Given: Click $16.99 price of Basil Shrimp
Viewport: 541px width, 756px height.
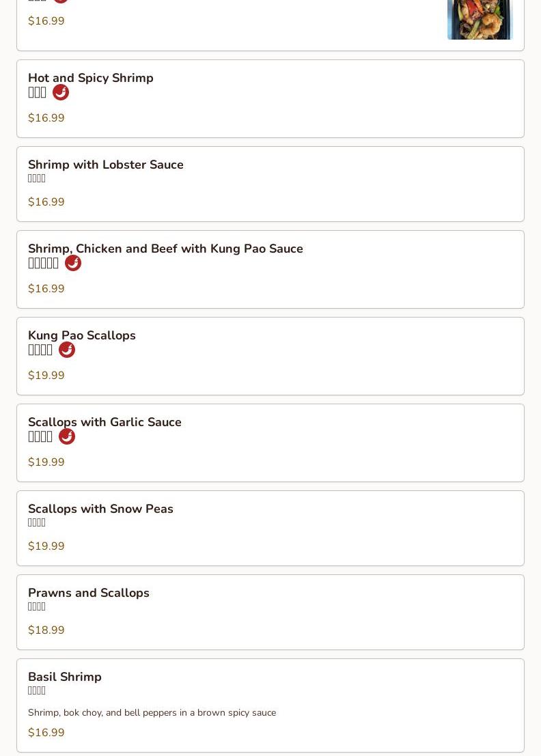Looking at the screenshot, I should click(x=46, y=732).
